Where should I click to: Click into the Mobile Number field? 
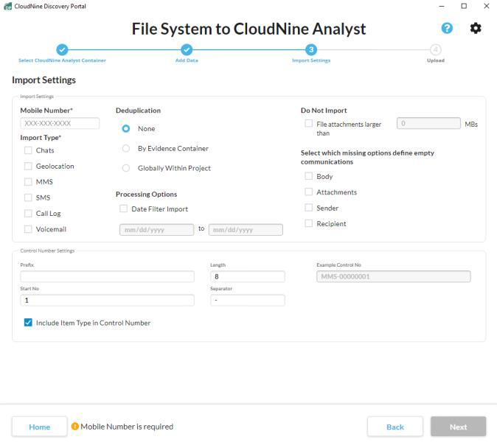coord(60,123)
